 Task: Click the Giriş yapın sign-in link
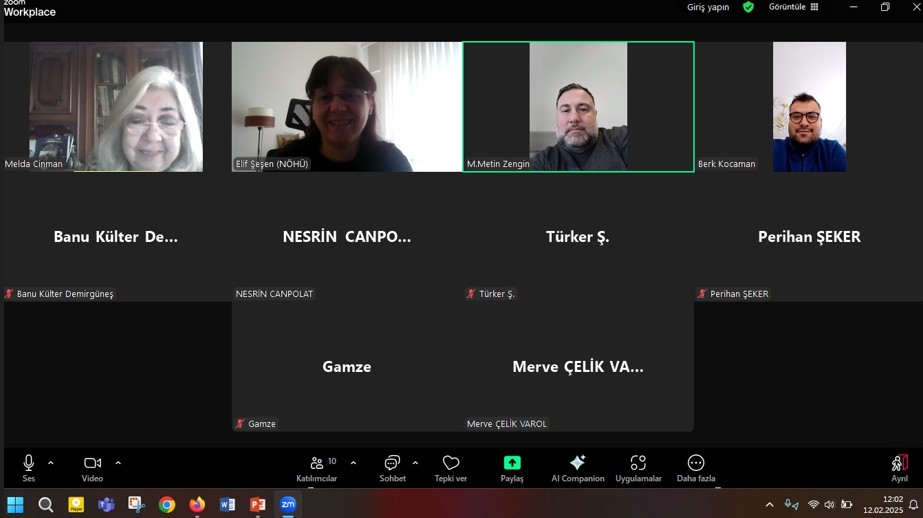pos(707,7)
